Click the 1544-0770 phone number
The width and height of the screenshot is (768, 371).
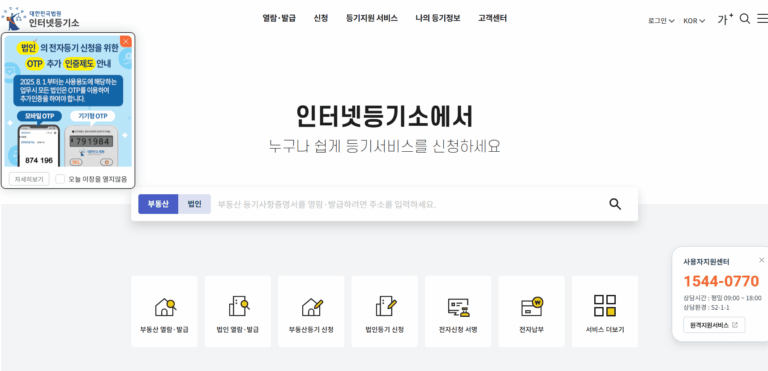(721, 281)
